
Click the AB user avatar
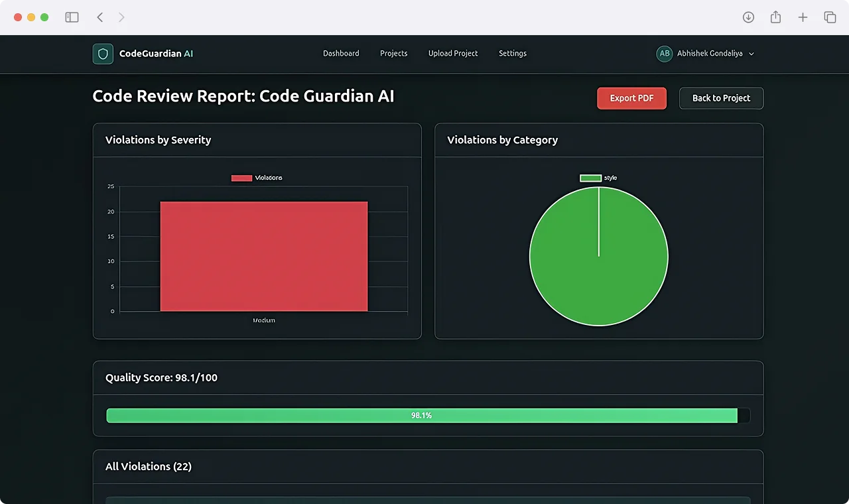[664, 54]
